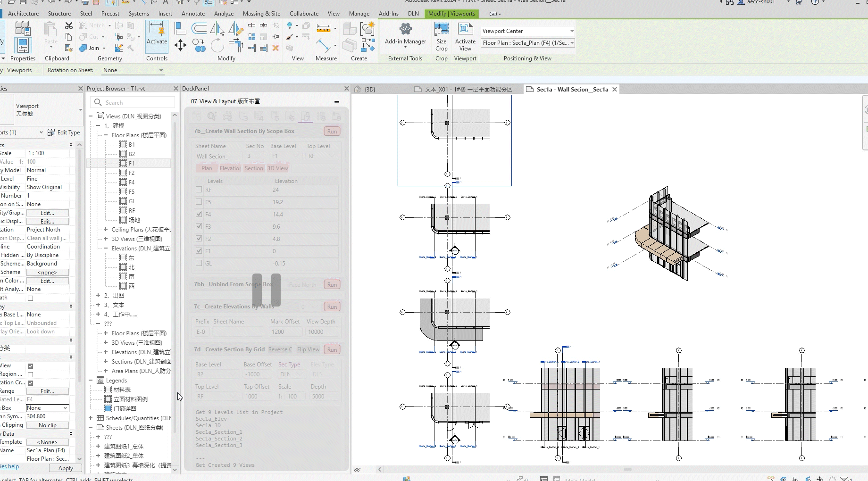Screen dimensions: 868x481
Task: Expand the Ceiling Plans tree node
Action: [x=106, y=230]
